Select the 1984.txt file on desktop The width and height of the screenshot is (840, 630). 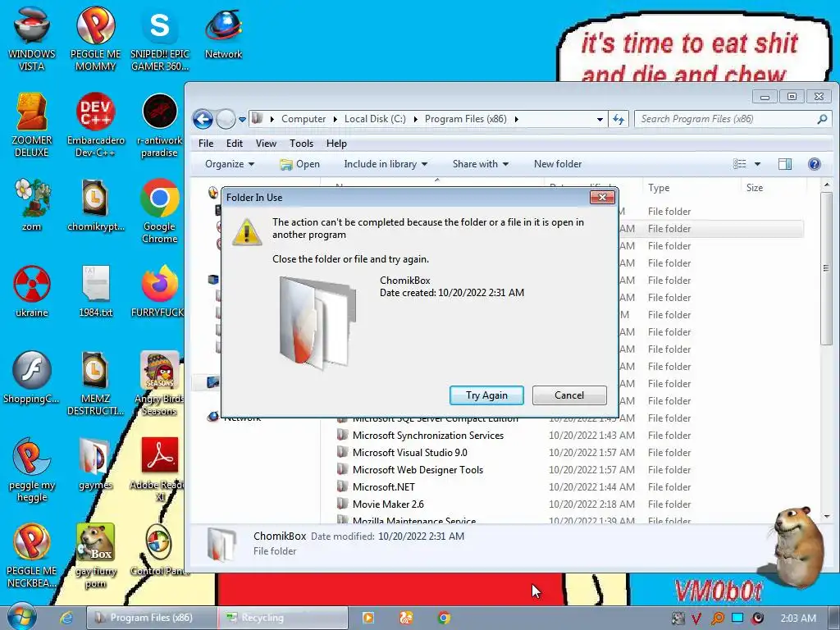(x=95, y=291)
